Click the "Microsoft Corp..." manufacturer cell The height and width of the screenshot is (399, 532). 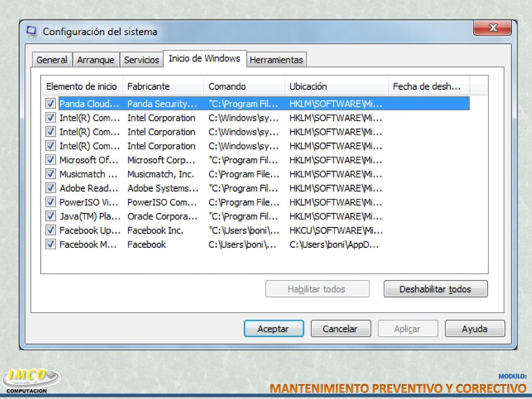tap(161, 160)
